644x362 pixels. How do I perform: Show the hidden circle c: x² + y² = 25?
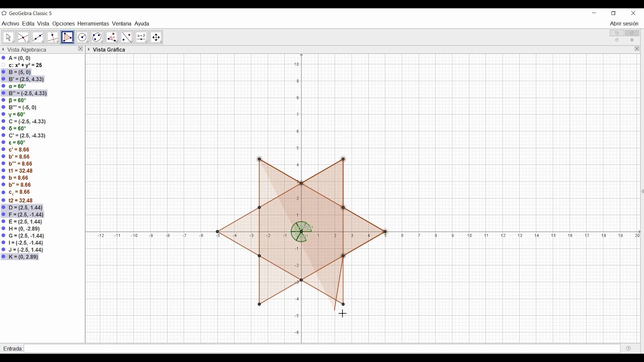[x=4, y=65]
